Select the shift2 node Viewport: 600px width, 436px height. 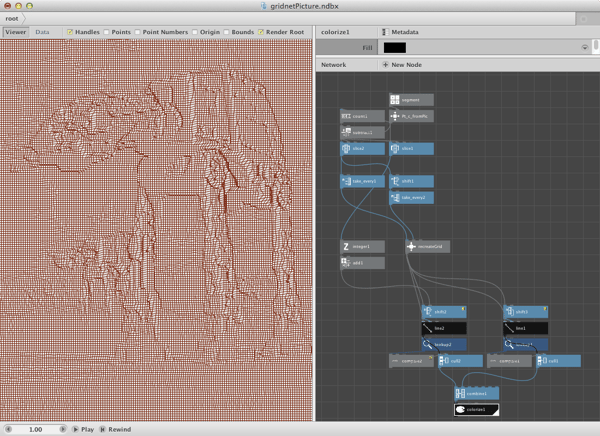pos(444,312)
